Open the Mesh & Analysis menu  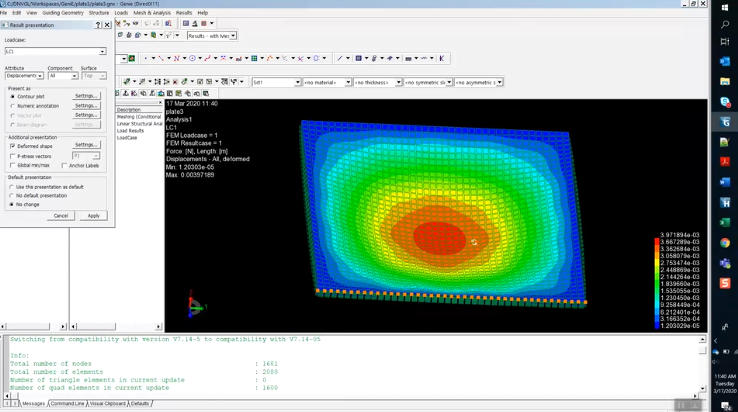click(152, 13)
